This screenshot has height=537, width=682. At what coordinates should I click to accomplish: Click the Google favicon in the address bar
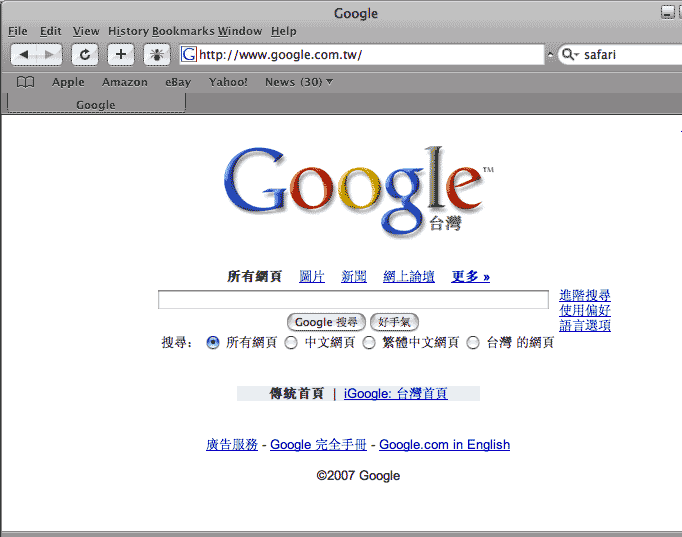(189, 54)
